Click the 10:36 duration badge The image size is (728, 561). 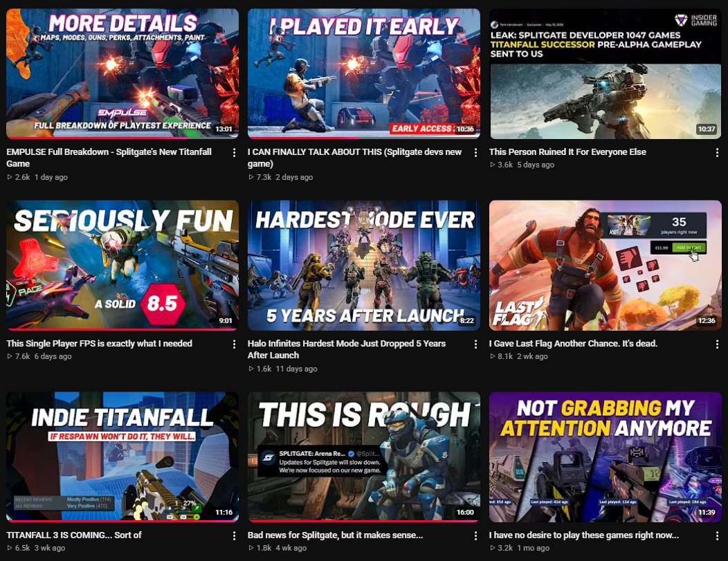[465, 129]
